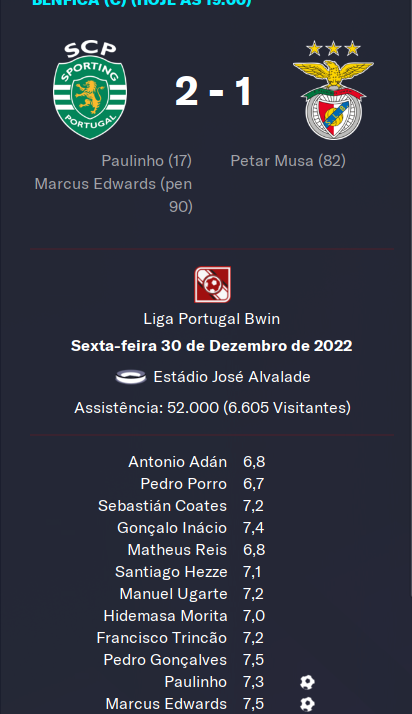Select Hidemasa Morita in the lineup
Screen dimensions: 412x714
point(165,616)
